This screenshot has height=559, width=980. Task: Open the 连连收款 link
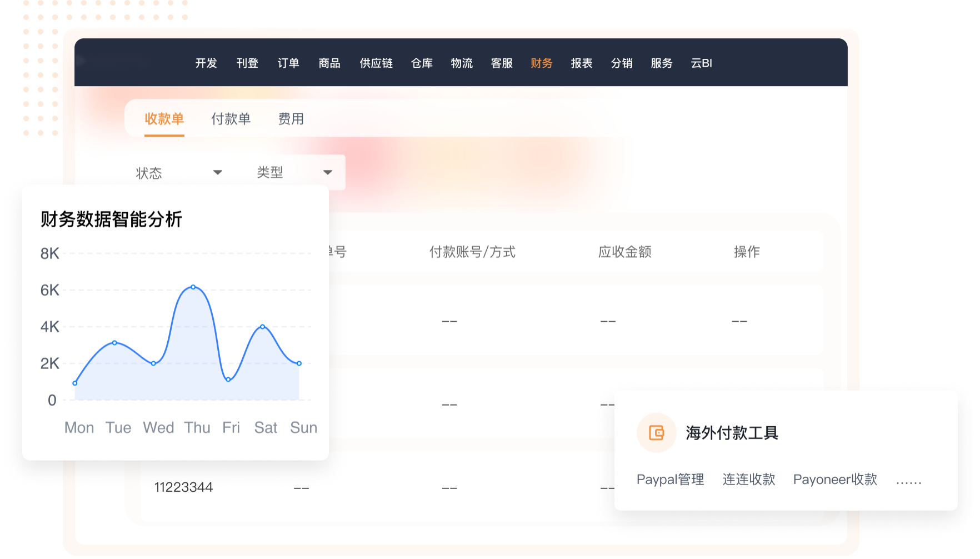[748, 480]
